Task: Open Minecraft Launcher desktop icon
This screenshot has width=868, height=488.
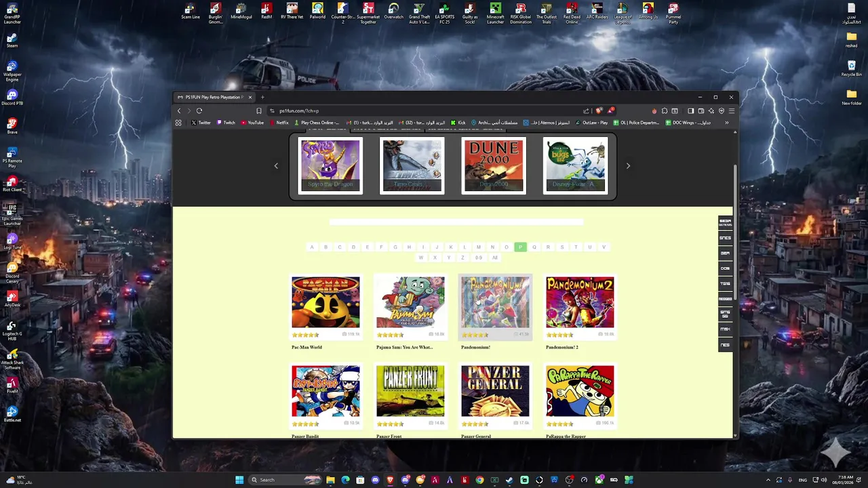Action: pyautogui.click(x=496, y=14)
